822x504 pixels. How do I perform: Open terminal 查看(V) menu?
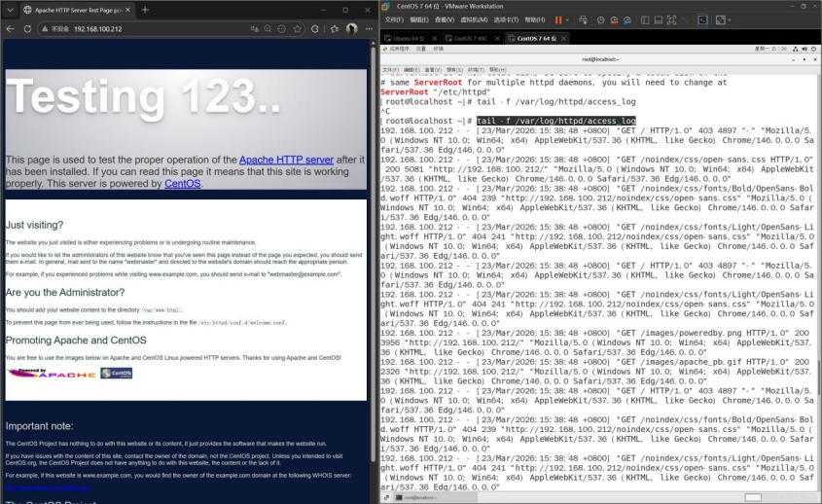coord(433,70)
